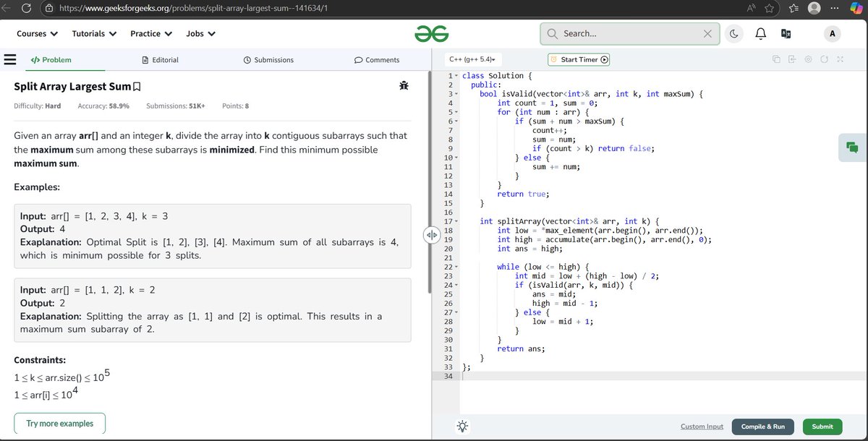Expand editor to fullscreen
Screen dimensions: 868x441
coord(840,59)
